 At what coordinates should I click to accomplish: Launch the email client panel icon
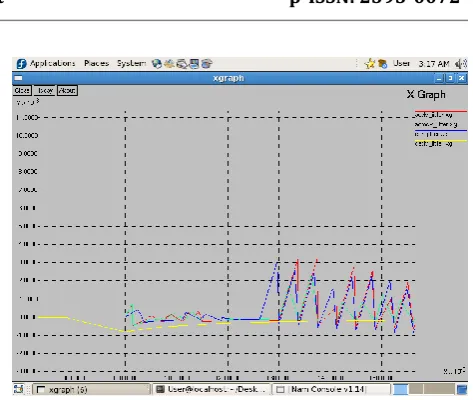[169, 64]
